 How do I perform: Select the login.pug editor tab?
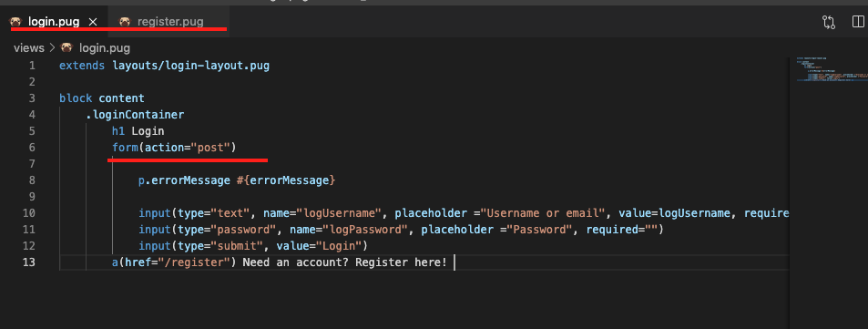pos(55,22)
